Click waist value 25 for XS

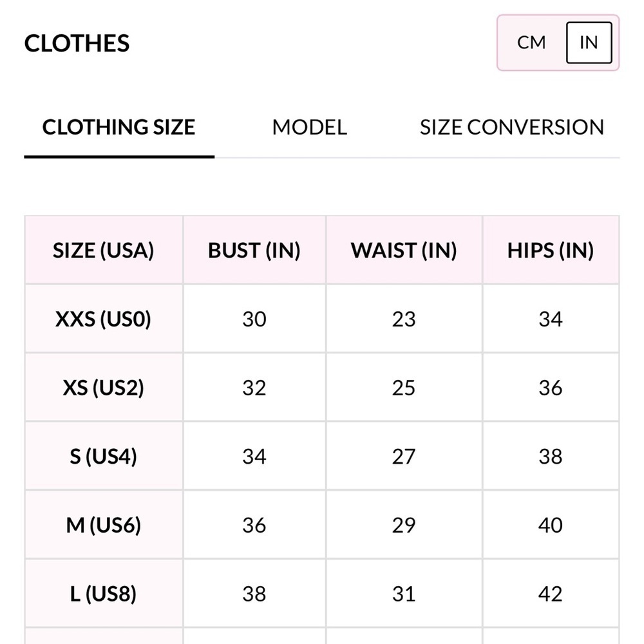coord(404,388)
